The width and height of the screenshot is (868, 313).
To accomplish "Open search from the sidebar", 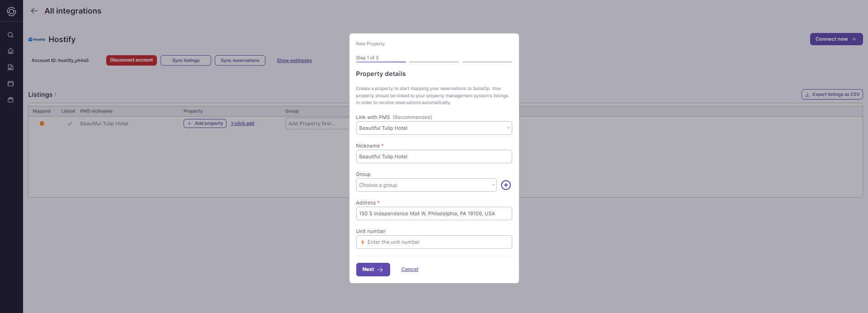I will tap(11, 35).
